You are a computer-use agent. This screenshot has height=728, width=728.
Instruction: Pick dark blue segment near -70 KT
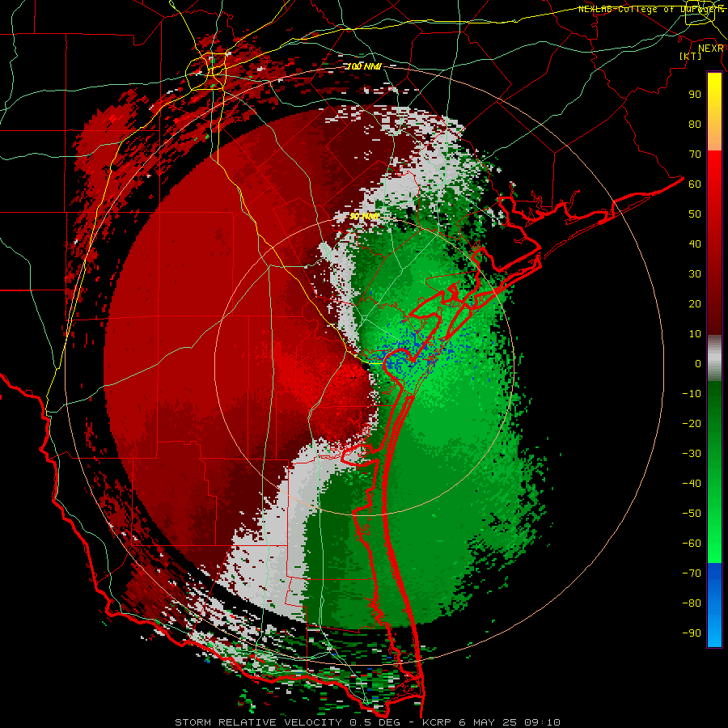point(714,574)
